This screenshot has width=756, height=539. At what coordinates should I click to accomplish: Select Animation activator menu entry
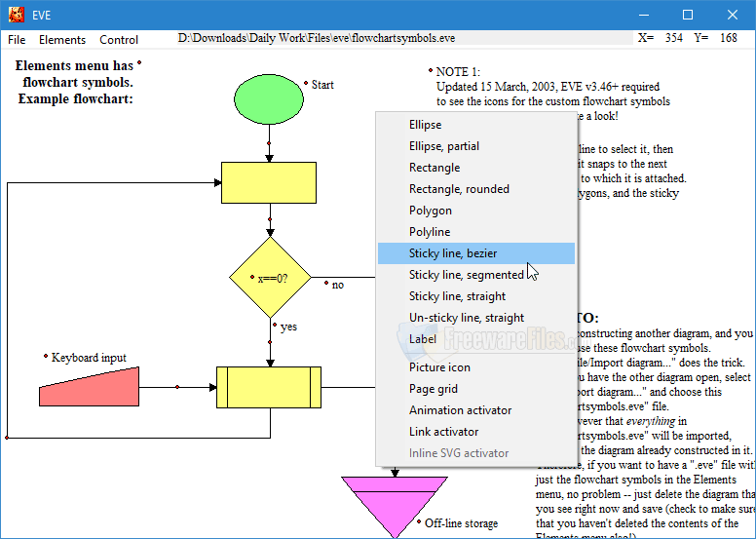pos(475,410)
